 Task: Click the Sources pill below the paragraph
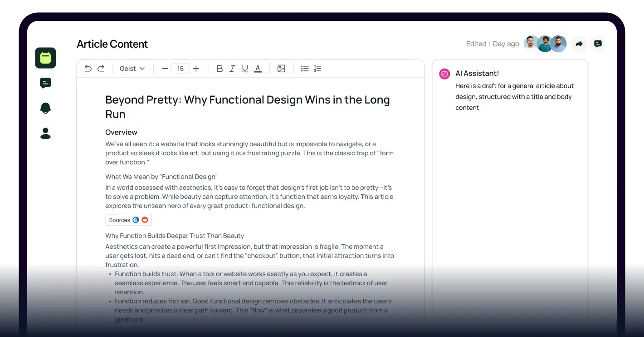128,220
